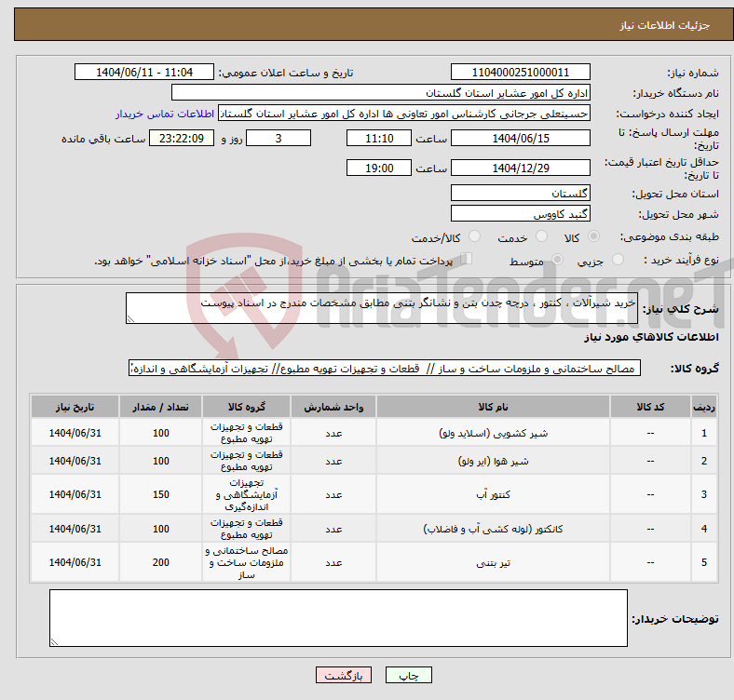Click the شماره نیاز number field
Screen dimensions: 734x700
coord(520,73)
